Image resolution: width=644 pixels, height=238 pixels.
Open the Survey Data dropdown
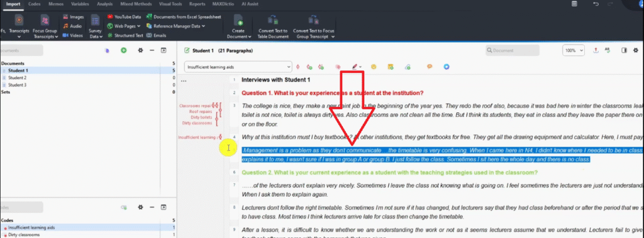pyautogui.click(x=96, y=27)
